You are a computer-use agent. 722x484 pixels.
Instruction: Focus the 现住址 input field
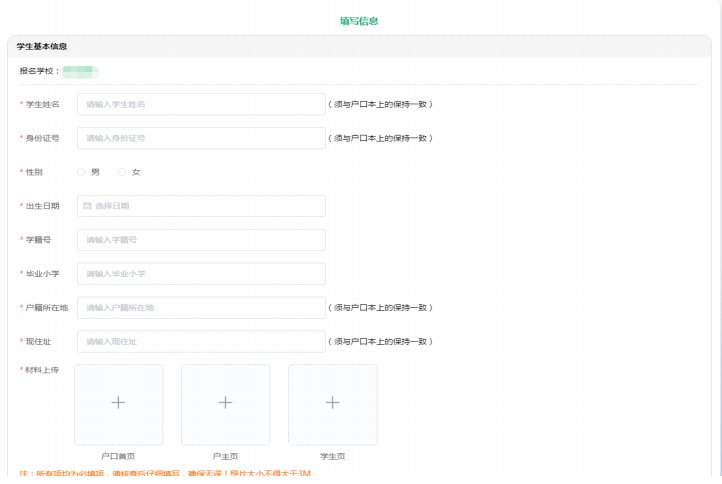click(x=201, y=342)
